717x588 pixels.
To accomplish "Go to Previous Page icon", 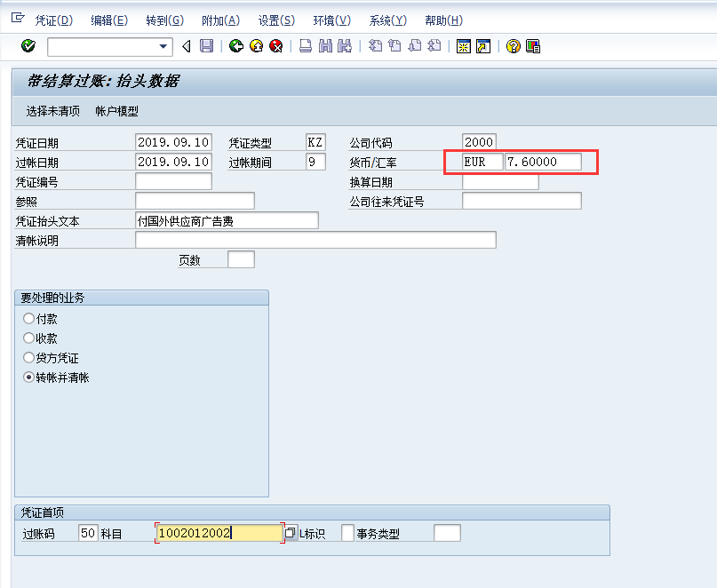I will click(394, 46).
